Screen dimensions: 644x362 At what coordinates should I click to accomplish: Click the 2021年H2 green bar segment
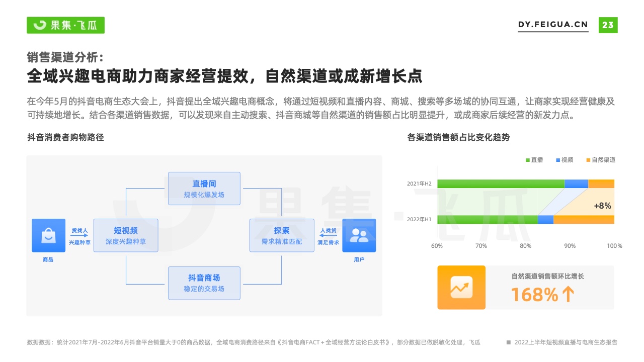501,184
